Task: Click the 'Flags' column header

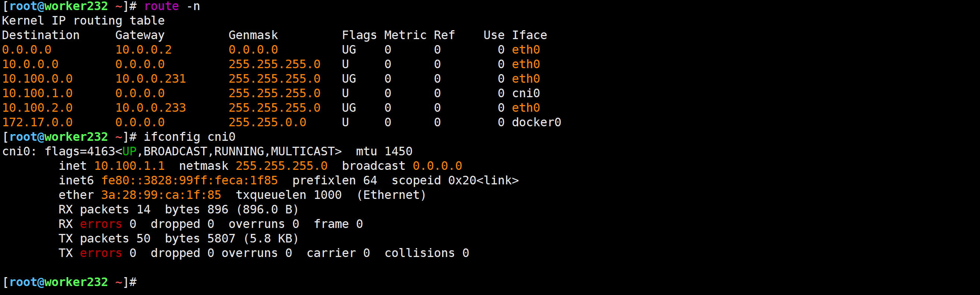Action: pos(359,35)
